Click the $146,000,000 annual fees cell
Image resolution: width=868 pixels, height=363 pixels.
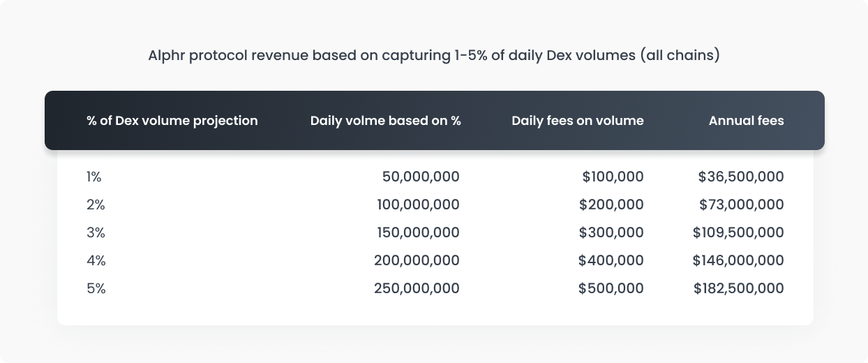pos(738,261)
